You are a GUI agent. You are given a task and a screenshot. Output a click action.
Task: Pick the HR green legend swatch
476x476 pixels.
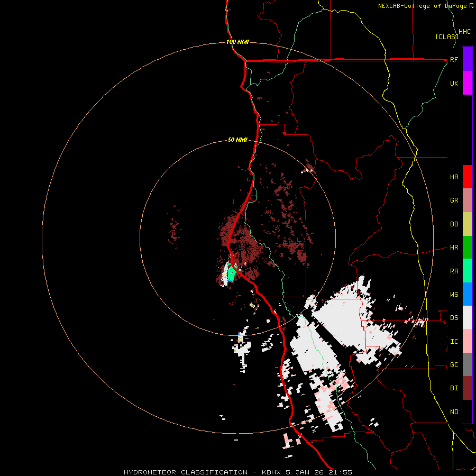467,248
